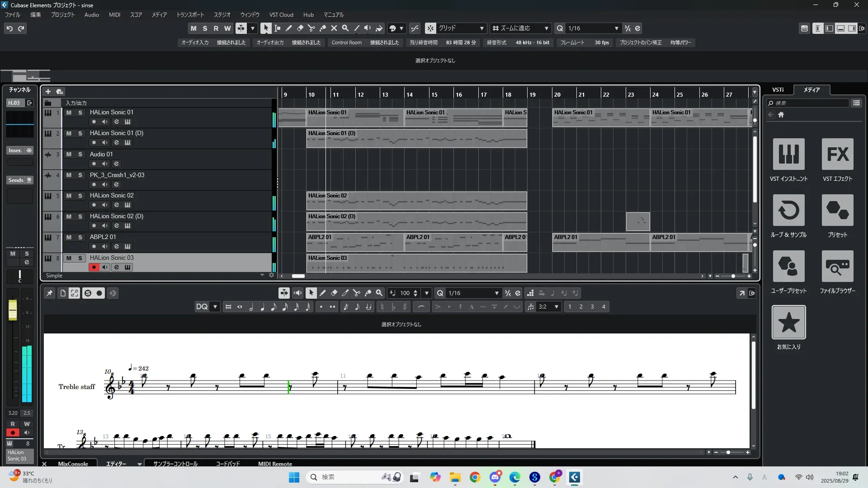Select the Zoom magnifier tool in main toolbar

(x=345, y=28)
